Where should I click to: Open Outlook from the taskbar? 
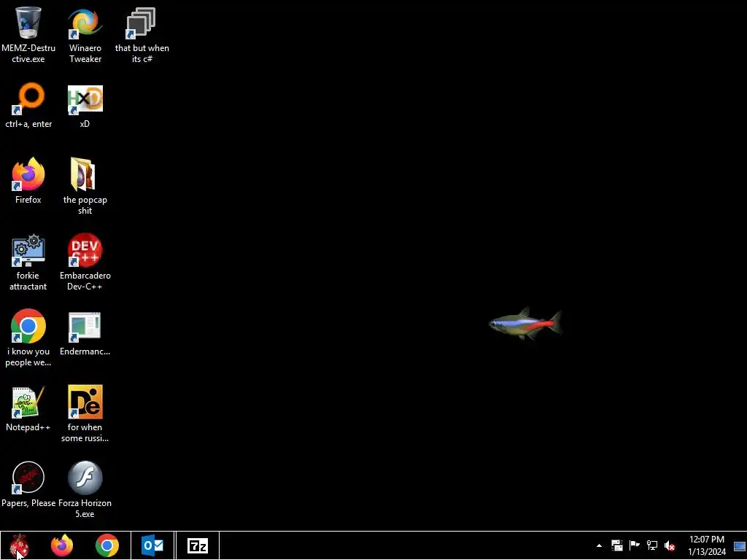[x=152, y=545]
